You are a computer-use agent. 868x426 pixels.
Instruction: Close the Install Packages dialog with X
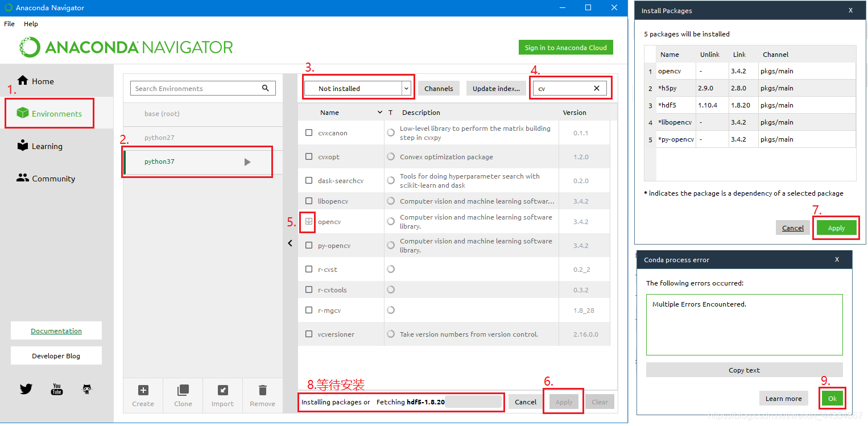click(x=850, y=10)
